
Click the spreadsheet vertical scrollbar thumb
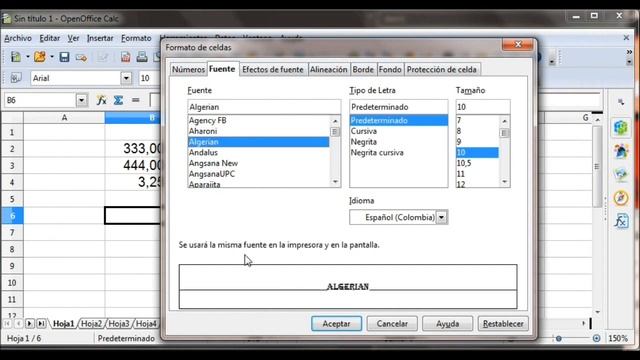(597, 166)
